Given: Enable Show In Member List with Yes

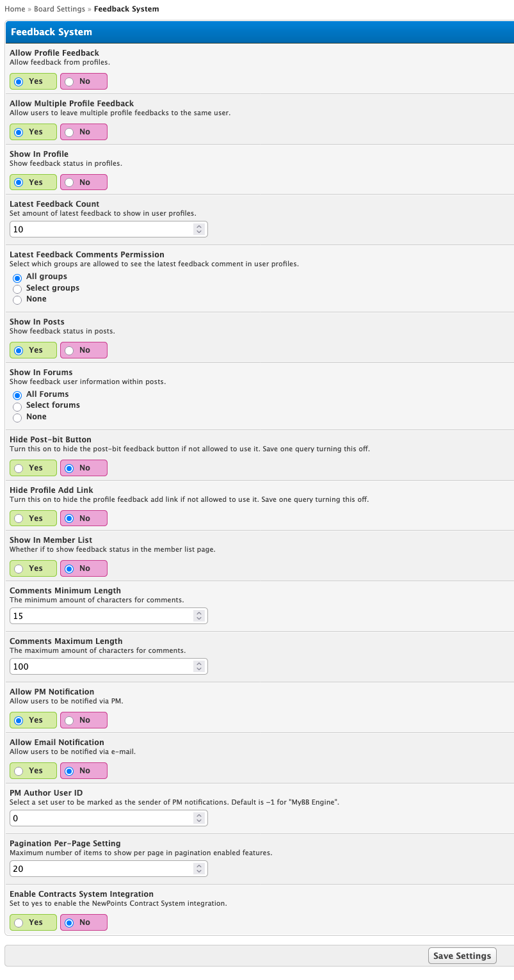Looking at the screenshot, I should 33,568.
